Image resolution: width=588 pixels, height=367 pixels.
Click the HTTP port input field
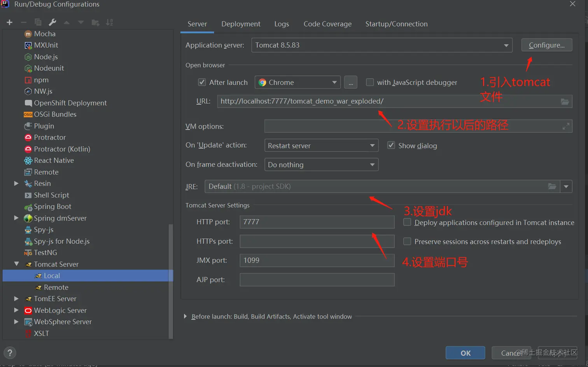tap(317, 222)
